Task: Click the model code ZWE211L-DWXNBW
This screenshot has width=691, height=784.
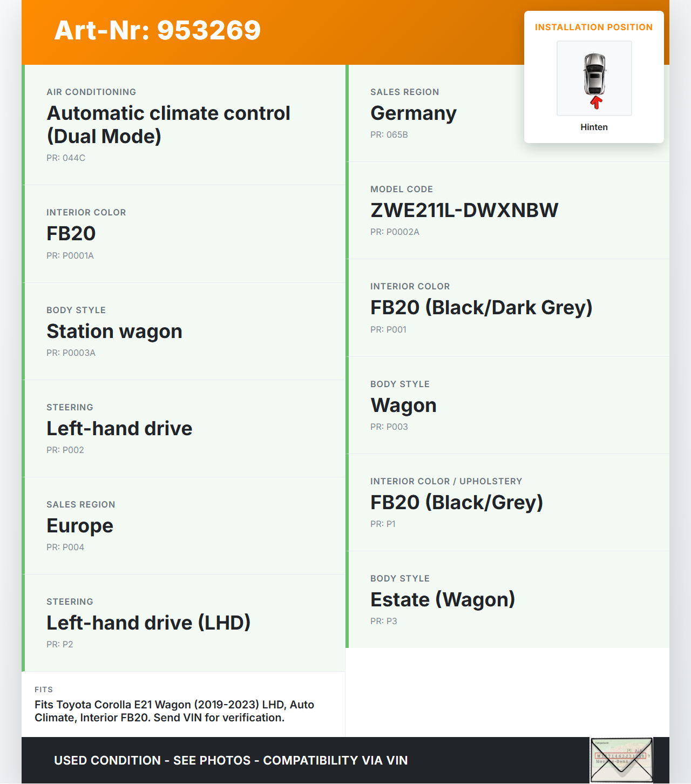Action: click(x=464, y=210)
